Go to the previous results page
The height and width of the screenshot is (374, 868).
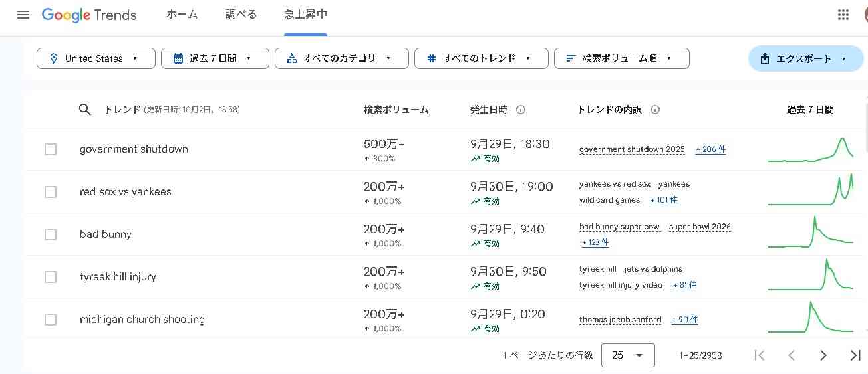click(x=792, y=355)
